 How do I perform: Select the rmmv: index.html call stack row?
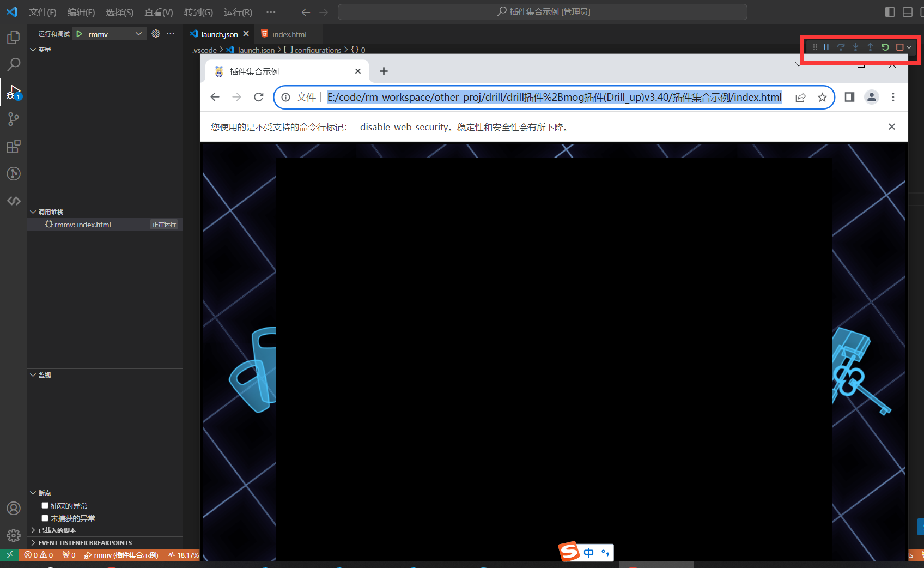(105, 225)
